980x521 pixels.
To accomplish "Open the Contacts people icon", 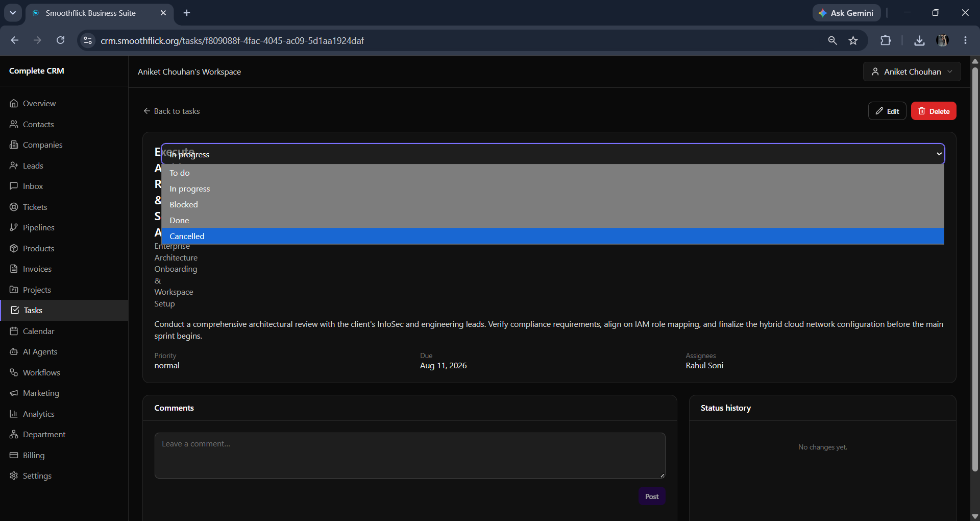I will 14,124.
